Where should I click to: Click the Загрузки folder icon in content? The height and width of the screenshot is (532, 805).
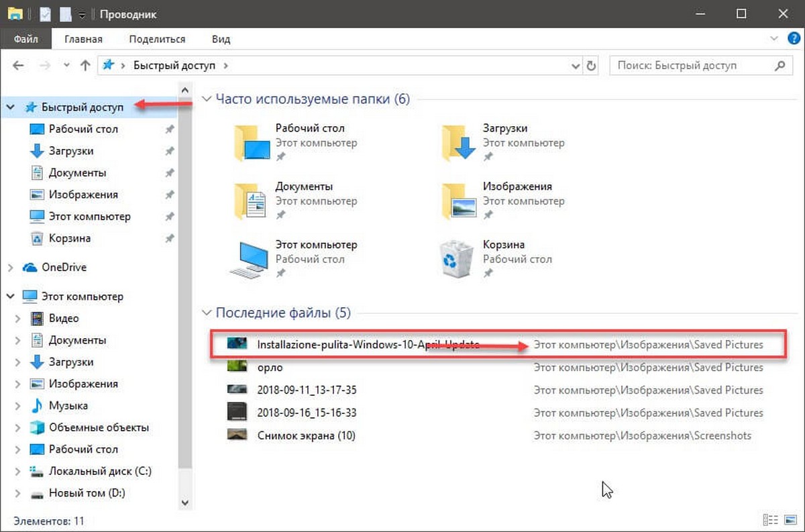pyautogui.click(x=458, y=142)
